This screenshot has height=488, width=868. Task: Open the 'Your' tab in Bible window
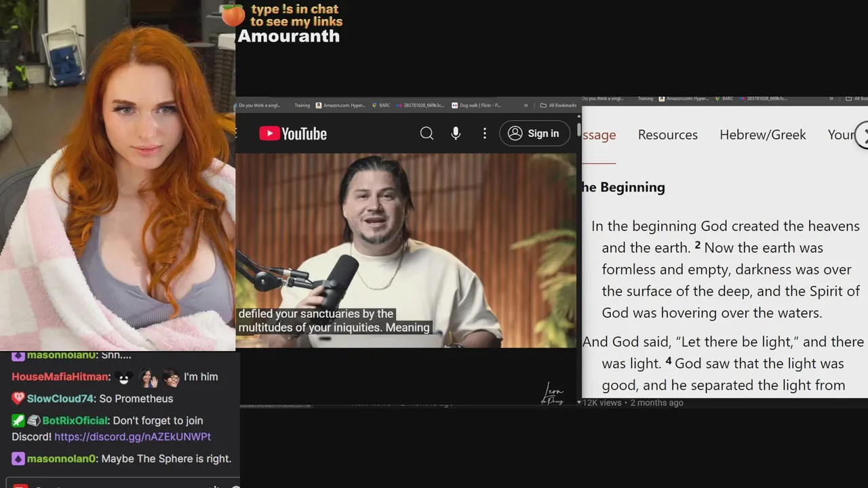tap(841, 135)
